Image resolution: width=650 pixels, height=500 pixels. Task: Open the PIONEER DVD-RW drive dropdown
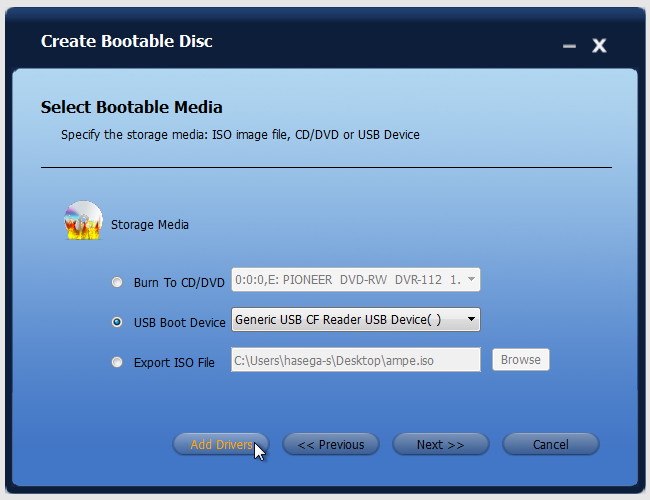coord(356,280)
